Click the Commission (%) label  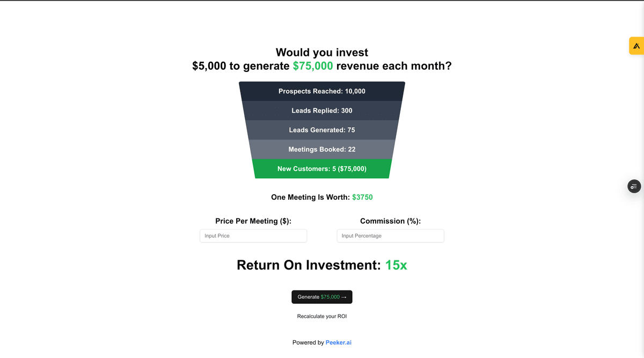tap(391, 221)
